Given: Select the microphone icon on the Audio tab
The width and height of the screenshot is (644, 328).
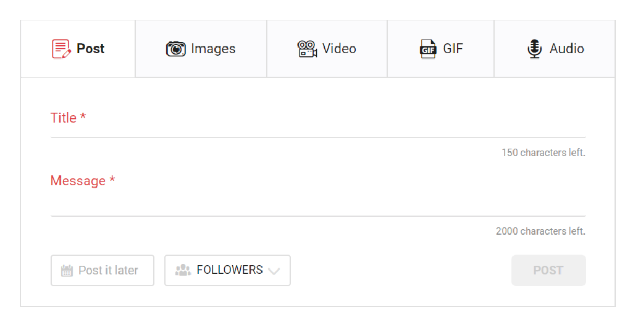Looking at the screenshot, I should pyautogui.click(x=534, y=48).
